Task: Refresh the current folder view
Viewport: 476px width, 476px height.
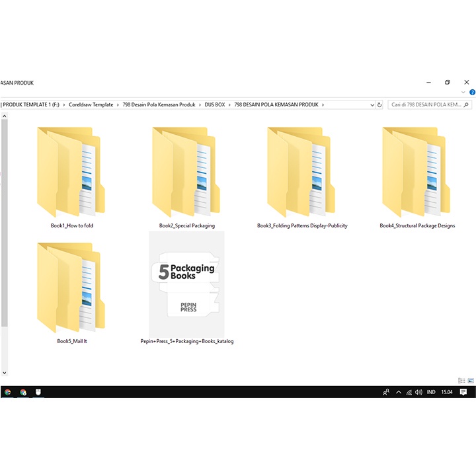Action: point(379,104)
